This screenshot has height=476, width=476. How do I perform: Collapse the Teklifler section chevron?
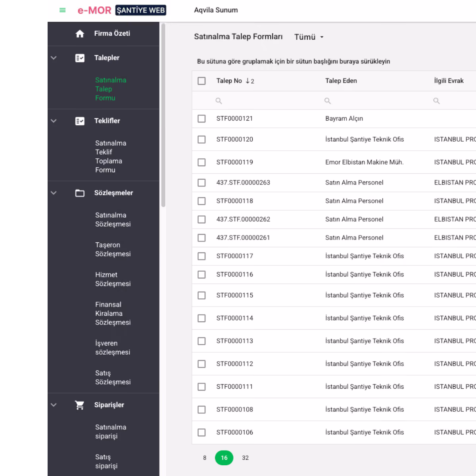click(54, 121)
